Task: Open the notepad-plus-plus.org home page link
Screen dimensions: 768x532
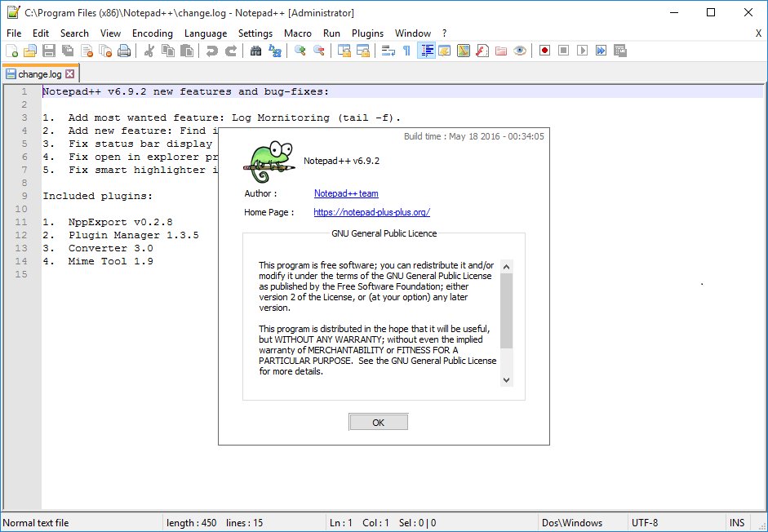Action: (x=371, y=212)
